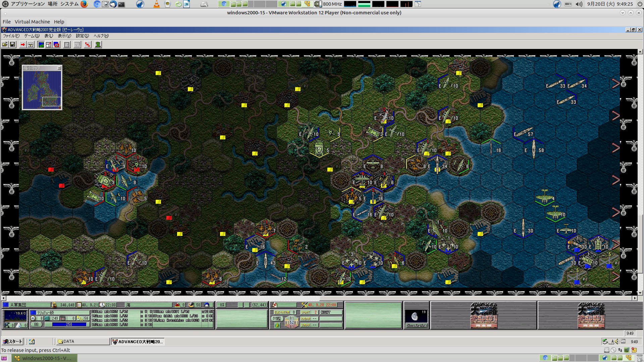The height and width of the screenshot is (362, 644).
Task: Click the clock icon beside 22:00
Action: click(102, 305)
